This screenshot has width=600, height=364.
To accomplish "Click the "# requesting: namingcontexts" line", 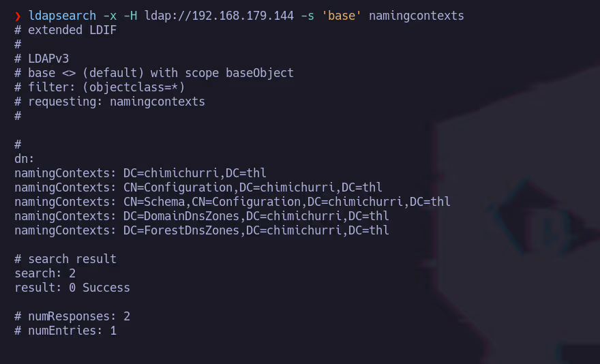I will tap(110, 102).
